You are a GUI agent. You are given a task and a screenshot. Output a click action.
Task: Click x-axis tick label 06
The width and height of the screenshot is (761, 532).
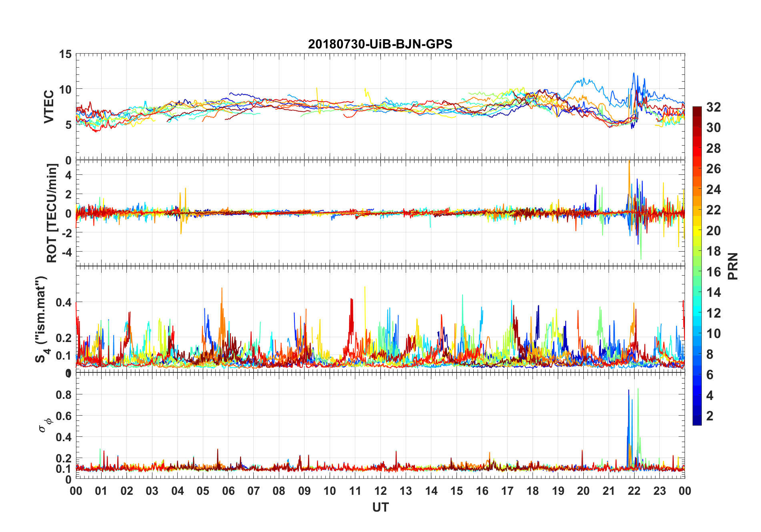[x=228, y=491]
